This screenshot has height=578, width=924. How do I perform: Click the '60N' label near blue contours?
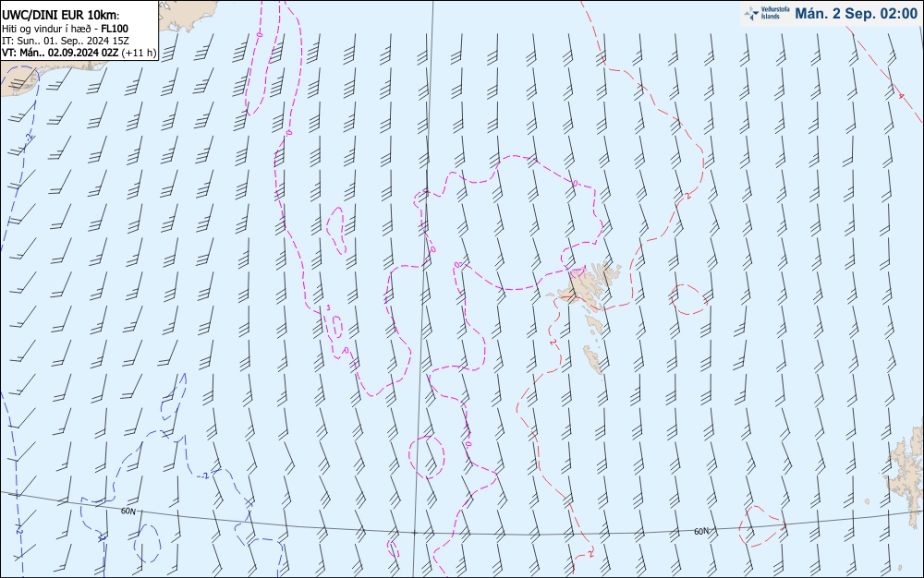pos(128,511)
